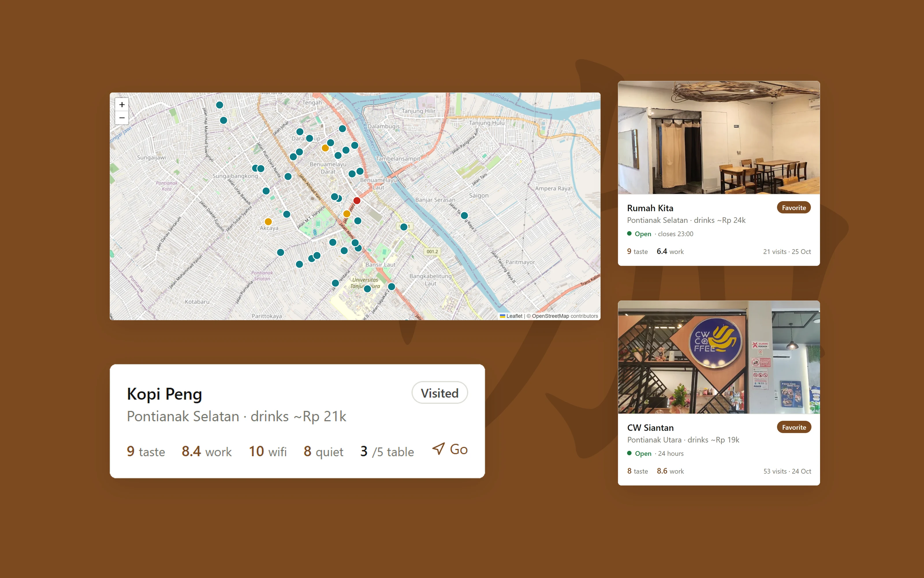Click the Visited badge on Kopi Peng
This screenshot has height=578, width=924.
[x=439, y=393]
